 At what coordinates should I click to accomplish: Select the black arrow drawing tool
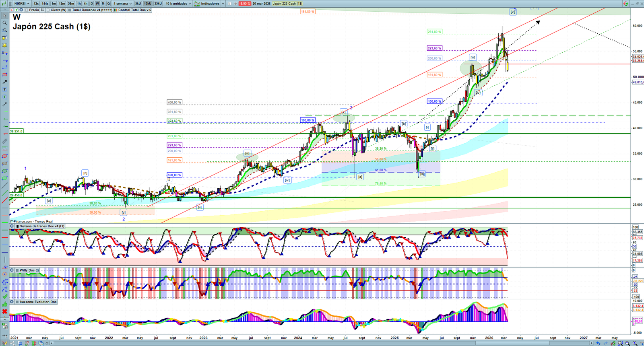click(4, 82)
